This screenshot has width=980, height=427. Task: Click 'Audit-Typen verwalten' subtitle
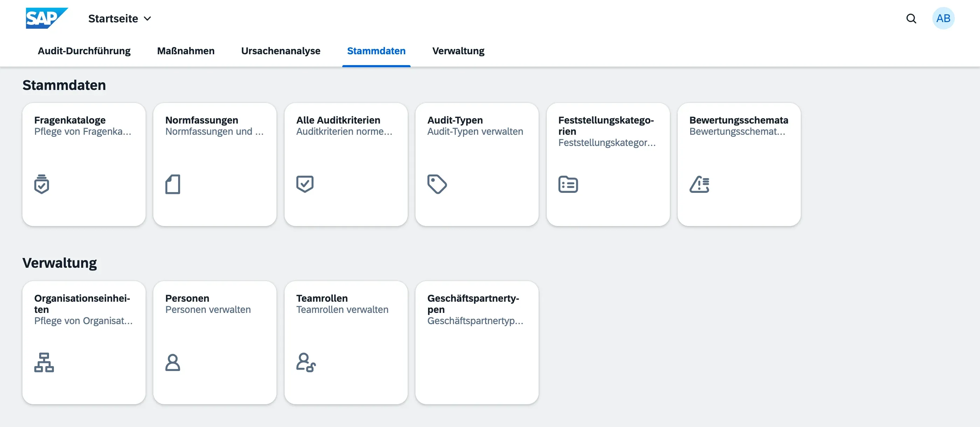click(x=475, y=131)
